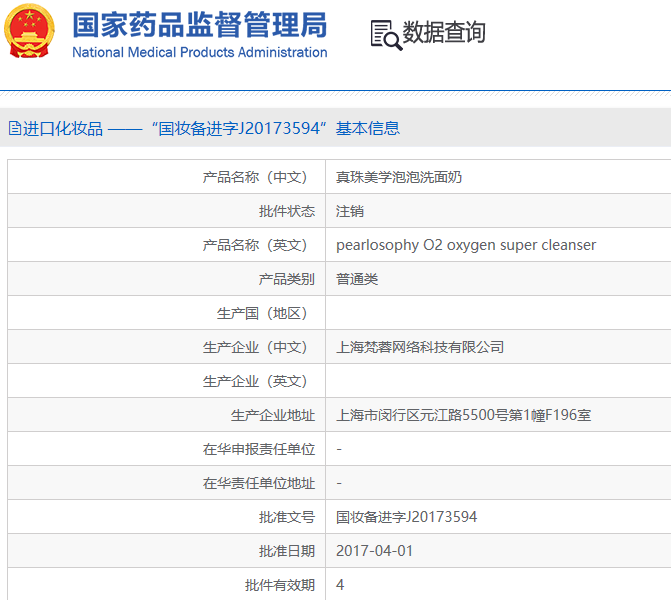The image size is (671, 600).
Task: Select the English name pearlosophy O2 oxygen super cleanser
Action: 466,245
